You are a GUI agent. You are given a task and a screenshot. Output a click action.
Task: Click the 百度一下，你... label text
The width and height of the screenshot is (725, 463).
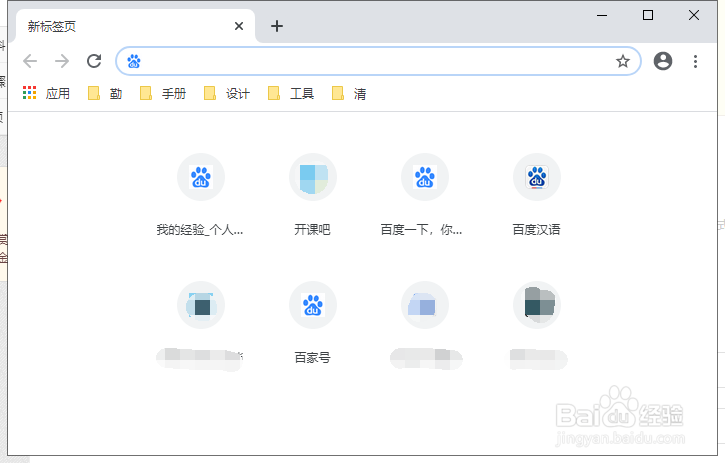(x=421, y=229)
